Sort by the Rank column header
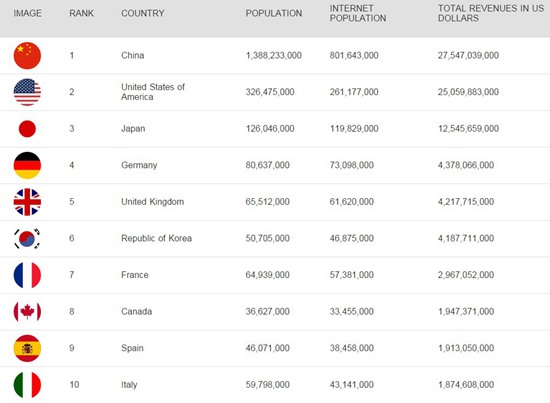 81,13
